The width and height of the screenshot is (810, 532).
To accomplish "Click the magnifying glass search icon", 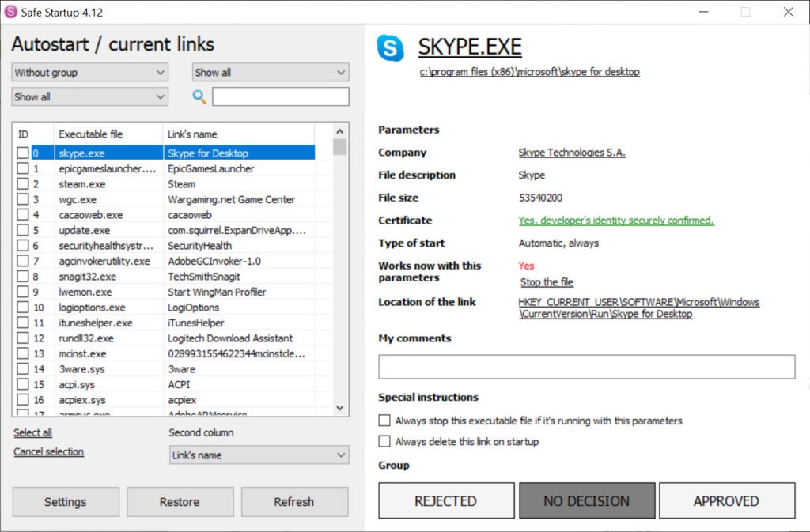I will 199,96.
